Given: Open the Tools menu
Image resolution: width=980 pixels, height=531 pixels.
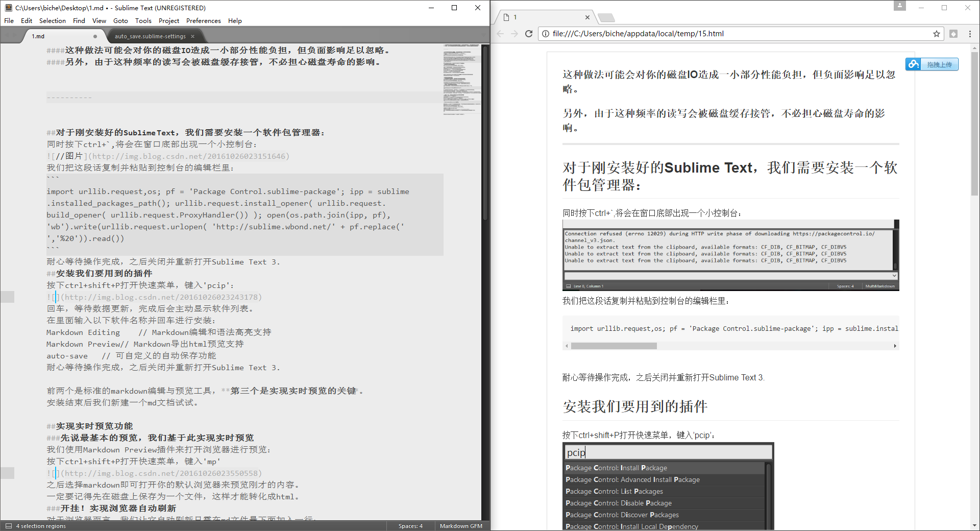Looking at the screenshot, I should coord(143,21).
